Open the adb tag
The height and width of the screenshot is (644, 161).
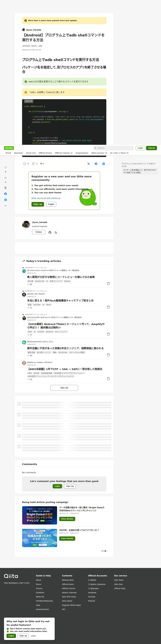point(40,46)
